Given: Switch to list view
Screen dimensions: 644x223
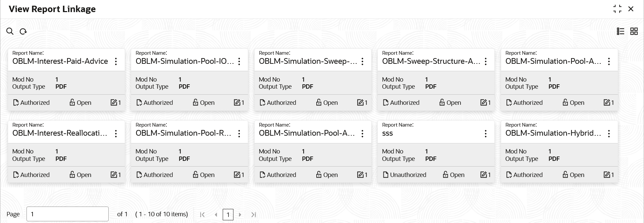Looking at the screenshot, I should [621, 31].
